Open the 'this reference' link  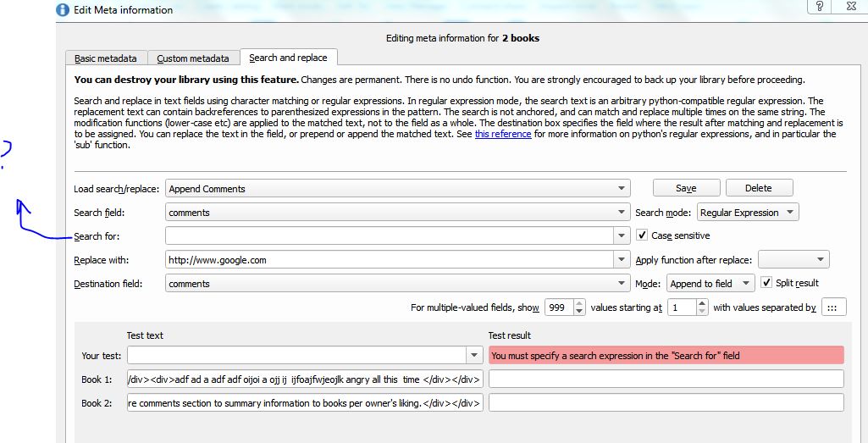coord(503,134)
